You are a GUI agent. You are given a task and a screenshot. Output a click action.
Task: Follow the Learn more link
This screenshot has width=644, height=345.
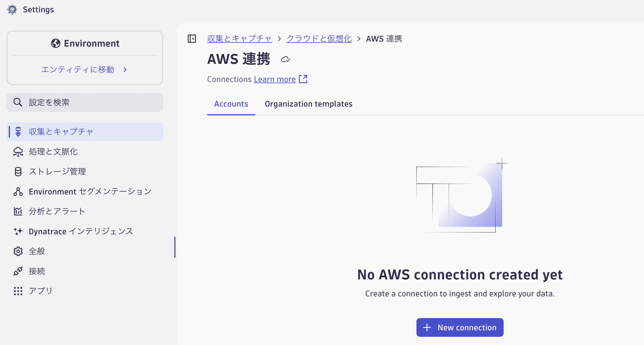point(275,79)
